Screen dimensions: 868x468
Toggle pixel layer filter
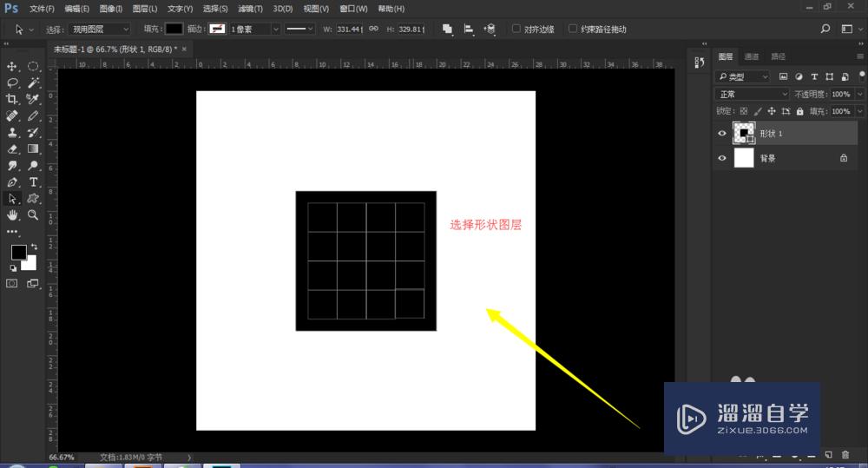click(783, 76)
